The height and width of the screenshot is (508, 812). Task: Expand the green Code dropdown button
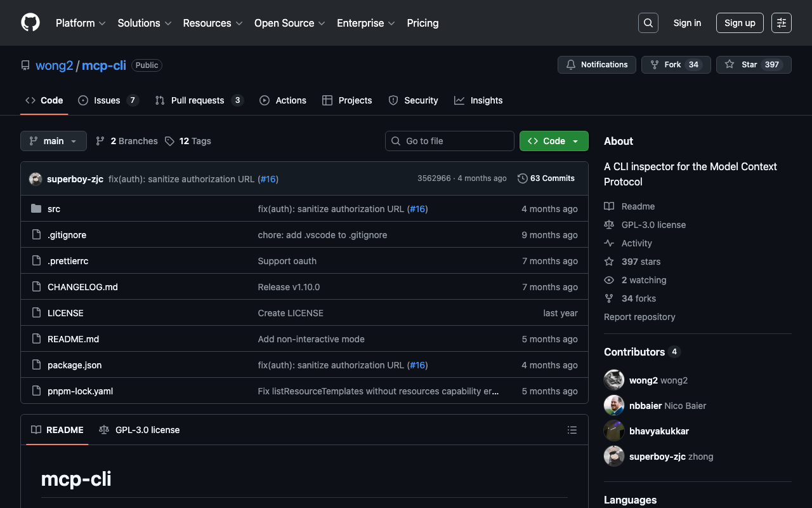(x=553, y=141)
